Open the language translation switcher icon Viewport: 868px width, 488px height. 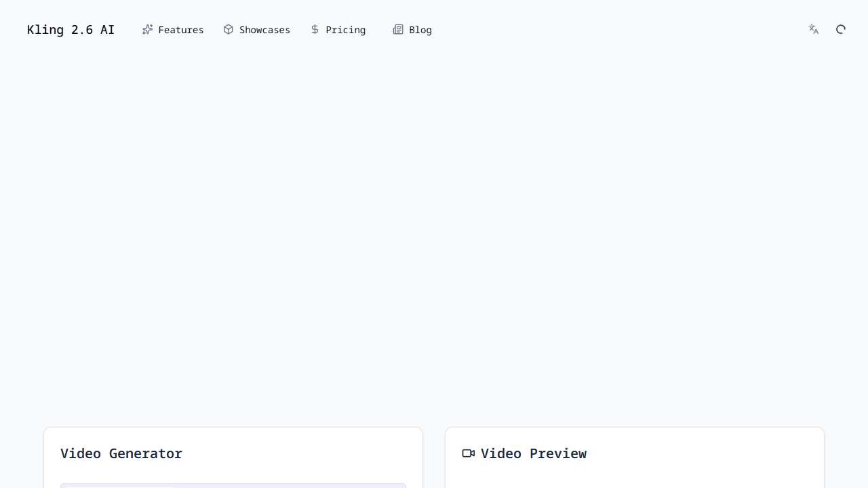click(x=814, y=29)
